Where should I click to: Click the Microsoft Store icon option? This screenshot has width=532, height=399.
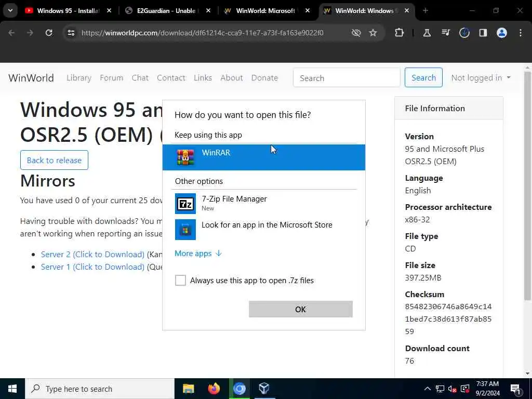(185, 230)
